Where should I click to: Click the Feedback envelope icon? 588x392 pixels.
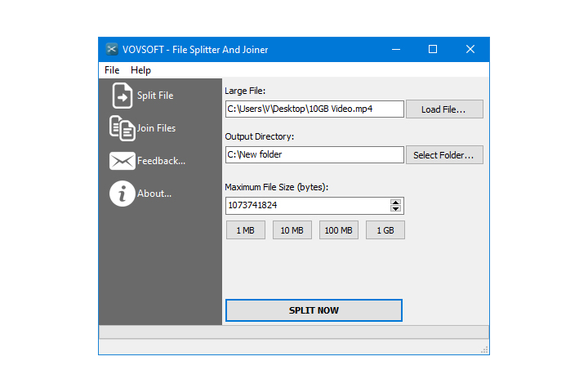122,161
